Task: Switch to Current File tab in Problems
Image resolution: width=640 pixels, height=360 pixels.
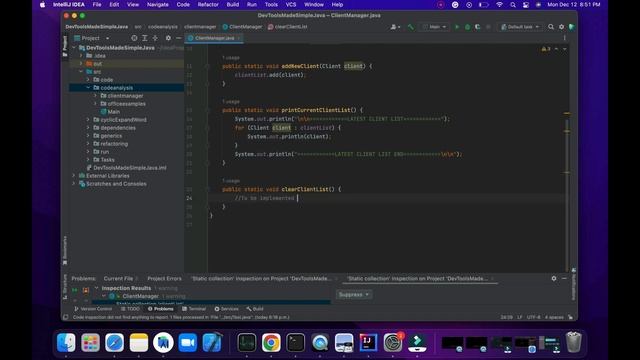Action: coord(118,278)
